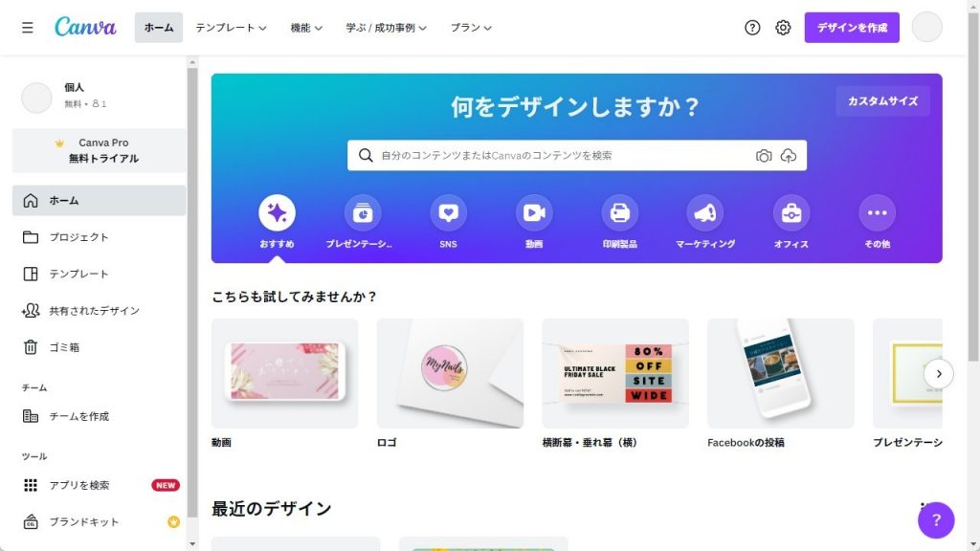The image size is (980, 551).
Task: Click the camera icon in search bar
Action: coord(763,156)
